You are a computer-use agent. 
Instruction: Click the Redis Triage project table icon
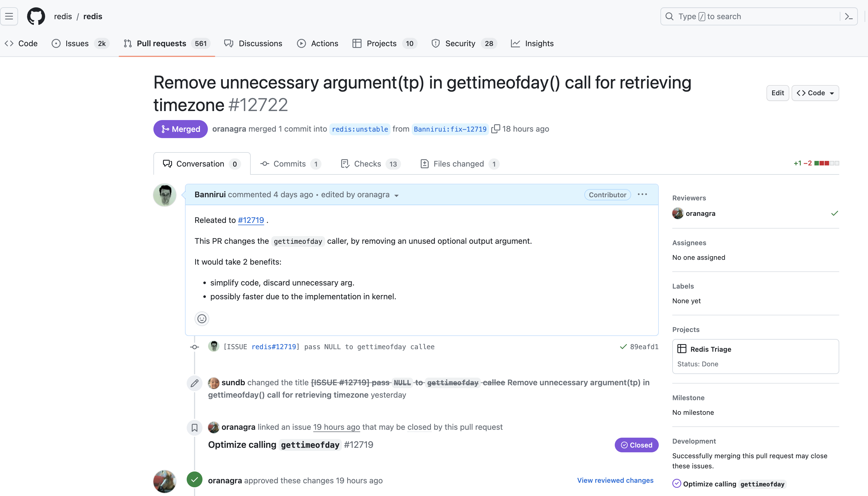click(x=682, y=349)
